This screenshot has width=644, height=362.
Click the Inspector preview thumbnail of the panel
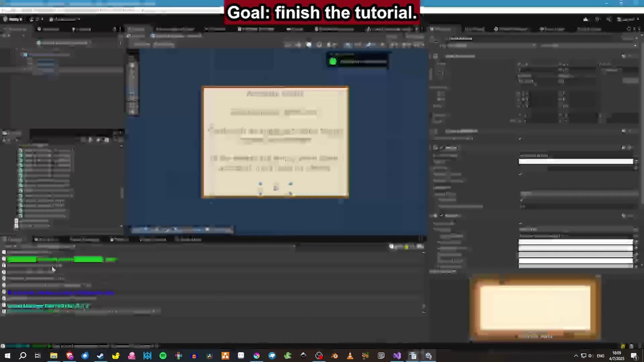pos(535,308)
